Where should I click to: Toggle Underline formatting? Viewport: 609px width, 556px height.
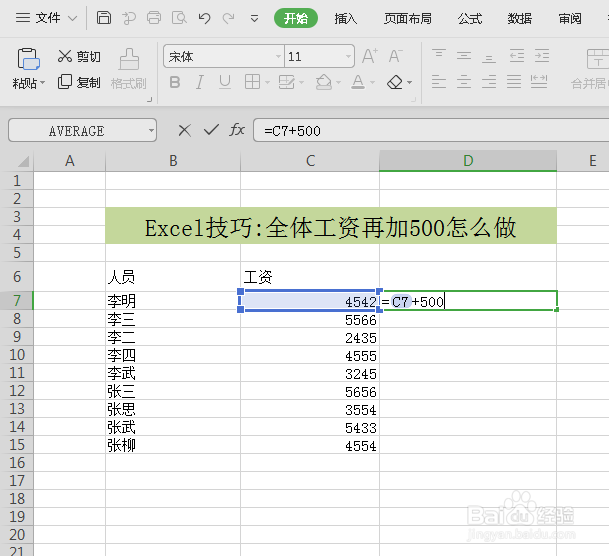(x=224, y=82)
